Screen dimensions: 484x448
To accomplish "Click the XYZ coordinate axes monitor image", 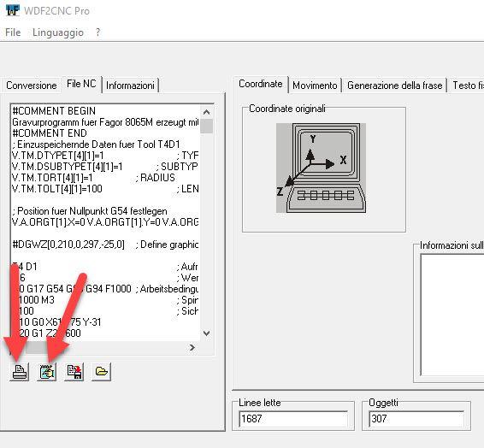I will click(x=321, y=168).
